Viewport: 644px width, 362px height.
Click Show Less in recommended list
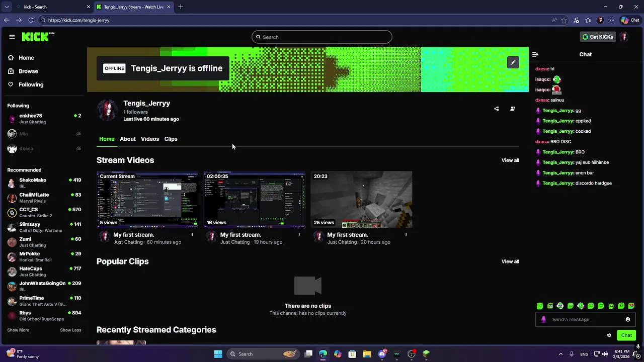pyautogui.click(x=70, y=330)
